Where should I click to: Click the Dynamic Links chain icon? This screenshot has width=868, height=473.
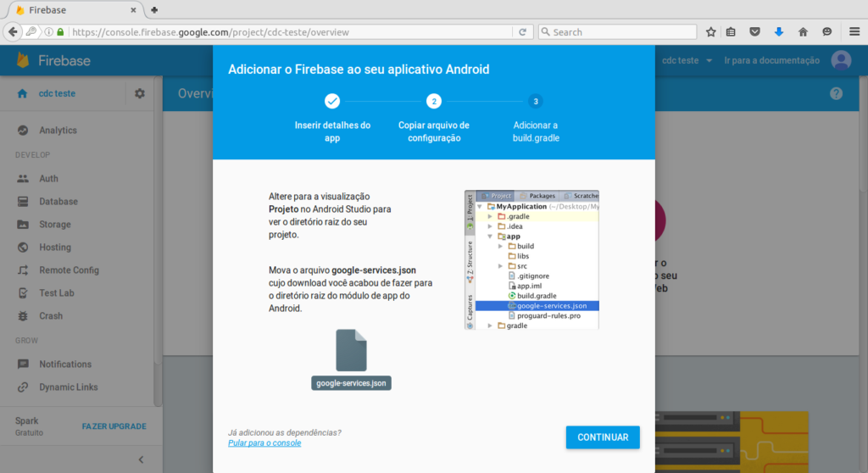pyautogui.click(x=23, y=387)
